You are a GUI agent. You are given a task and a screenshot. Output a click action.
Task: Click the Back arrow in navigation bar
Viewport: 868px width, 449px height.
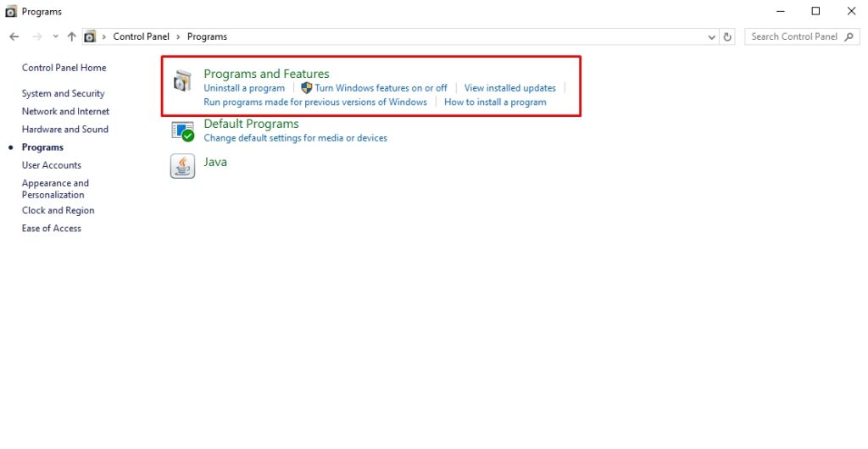(x=14, y=36)
